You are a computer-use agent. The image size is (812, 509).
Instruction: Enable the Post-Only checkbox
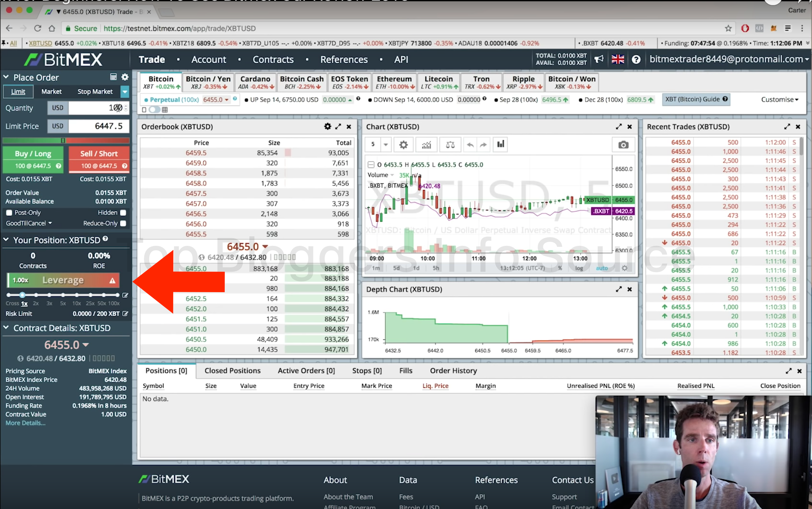[x=9, y=213]
